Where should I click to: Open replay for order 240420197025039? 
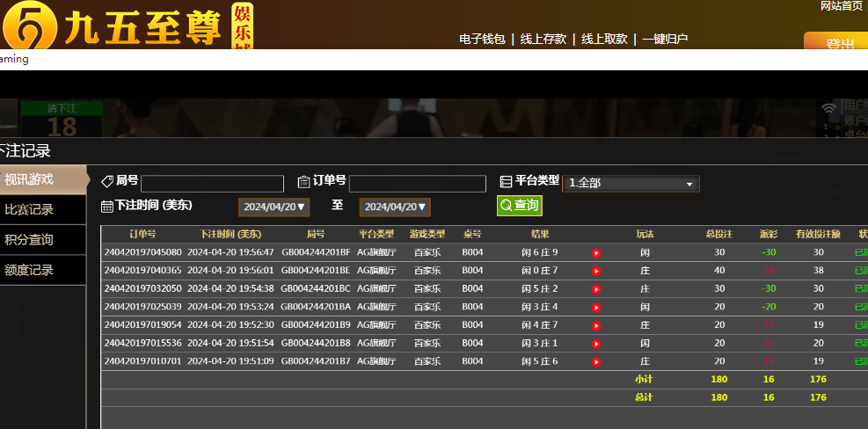596,308
